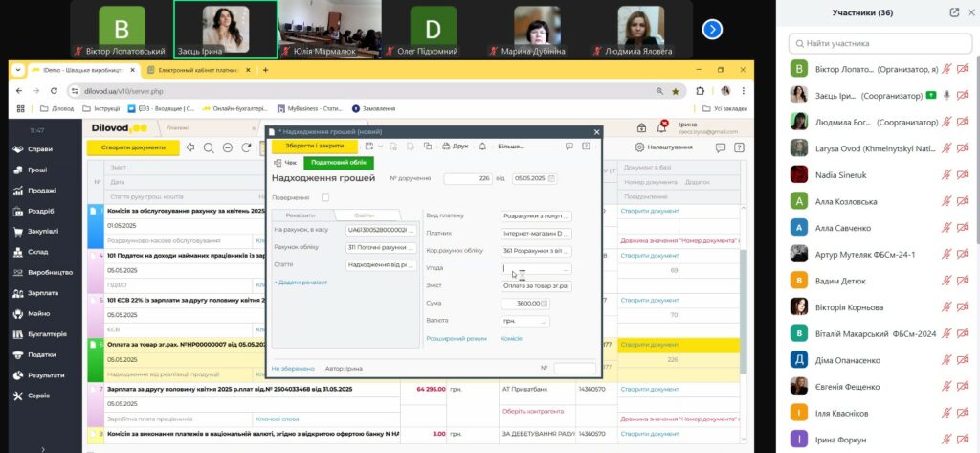Click the Сервіс tools icon in sidebar
This screenshot has width=980, height=453.
click(x=17, y=396)
